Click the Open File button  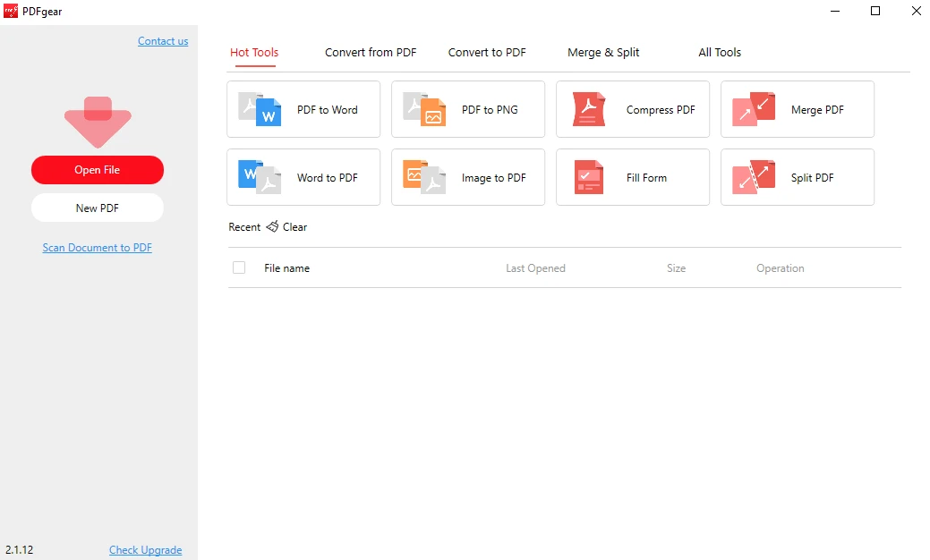click(98, 170)
